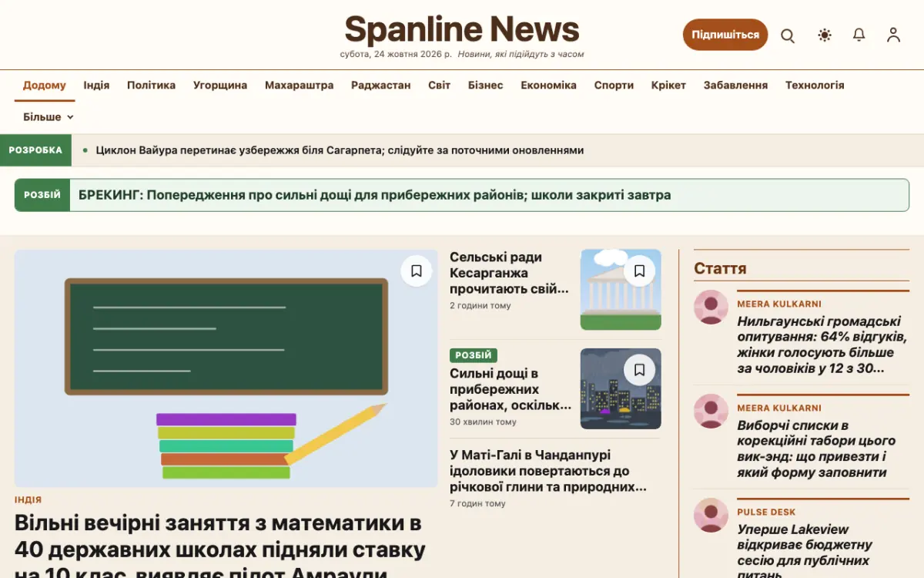Image resolution: width=924 pixels, height=578 pixels.
Task: Click the green РОЗБІЙ tag above Сильні дощі
Action: coord(474,355)
